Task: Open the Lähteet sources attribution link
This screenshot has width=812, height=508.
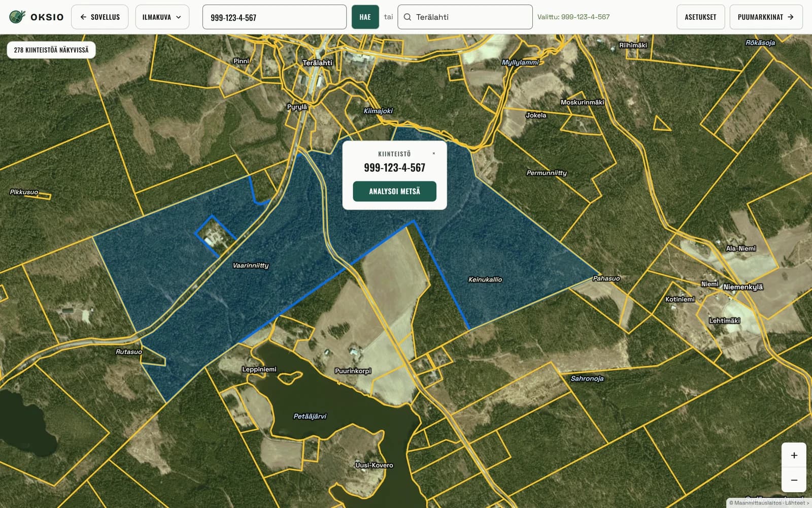Action: point(797,503)
